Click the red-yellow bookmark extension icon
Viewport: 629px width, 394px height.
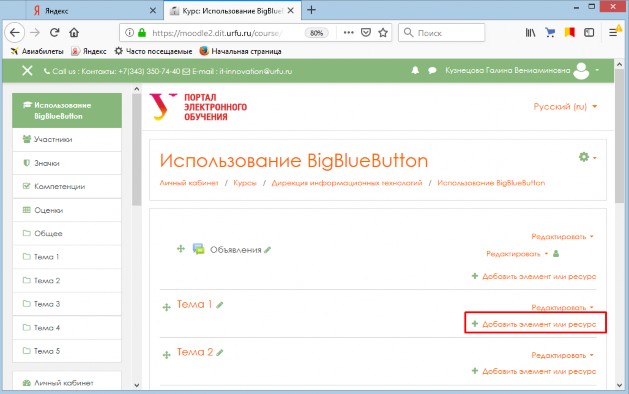[x=569, y=32]
